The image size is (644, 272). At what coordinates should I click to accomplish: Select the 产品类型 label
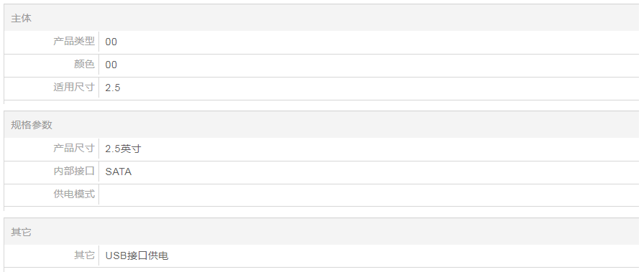[x=74, y=42]
